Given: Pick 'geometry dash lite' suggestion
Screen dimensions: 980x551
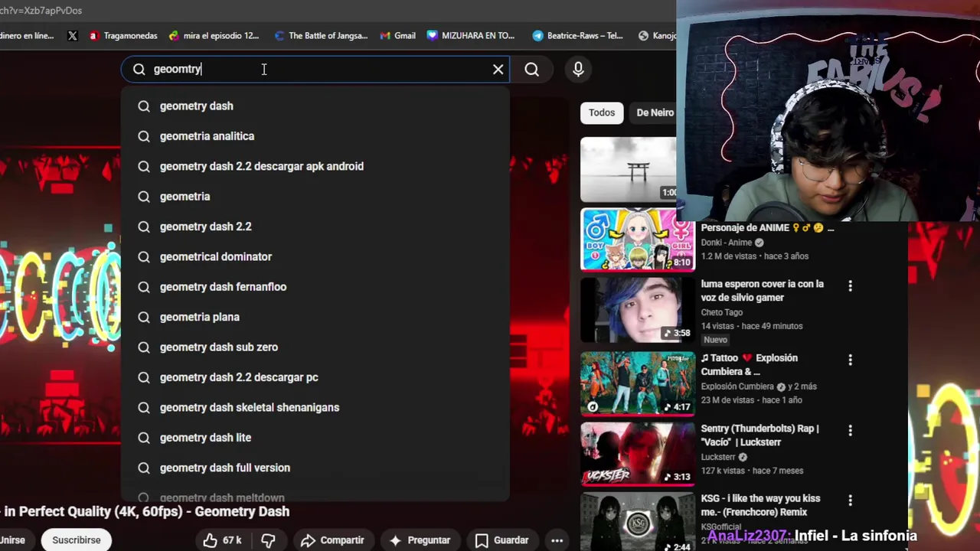Looking at the screenshot, I should [315, 438].
